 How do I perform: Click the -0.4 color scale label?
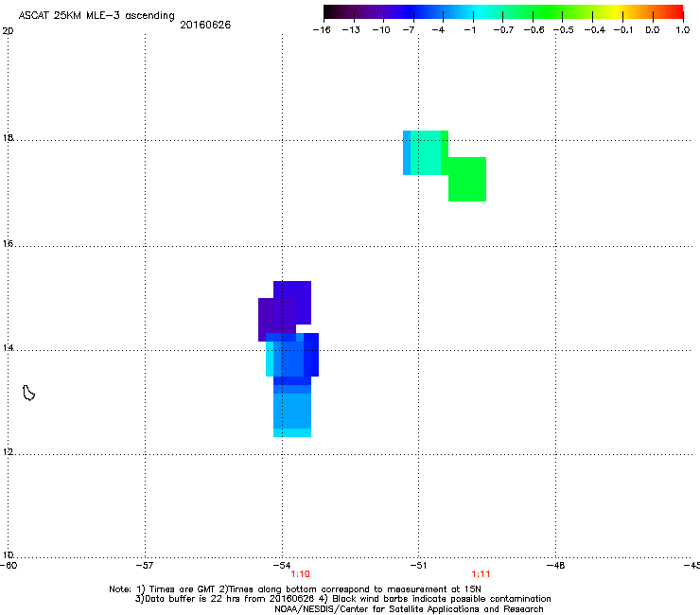click(x=595, y=30)
